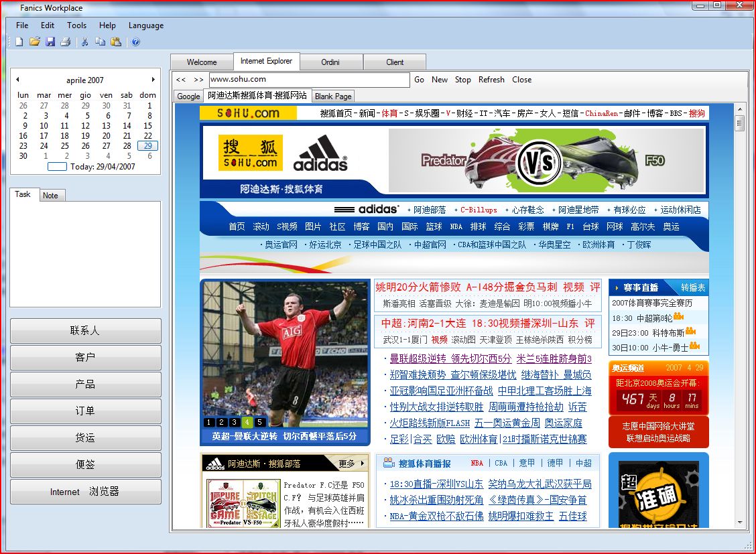Click the New browser tab button
This screenshot has width=756, height=554.
coord(440,80)
